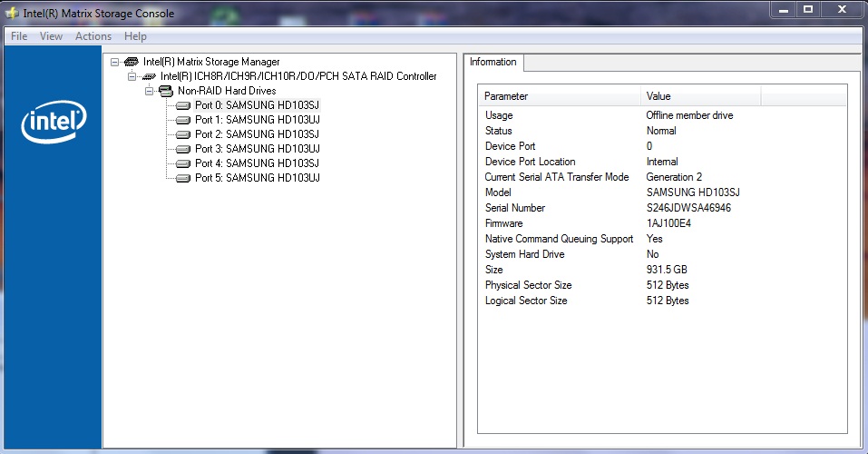Click the Port 5 drive icon
This screenshot has height=454, width=868.
[x=182, y=178]
